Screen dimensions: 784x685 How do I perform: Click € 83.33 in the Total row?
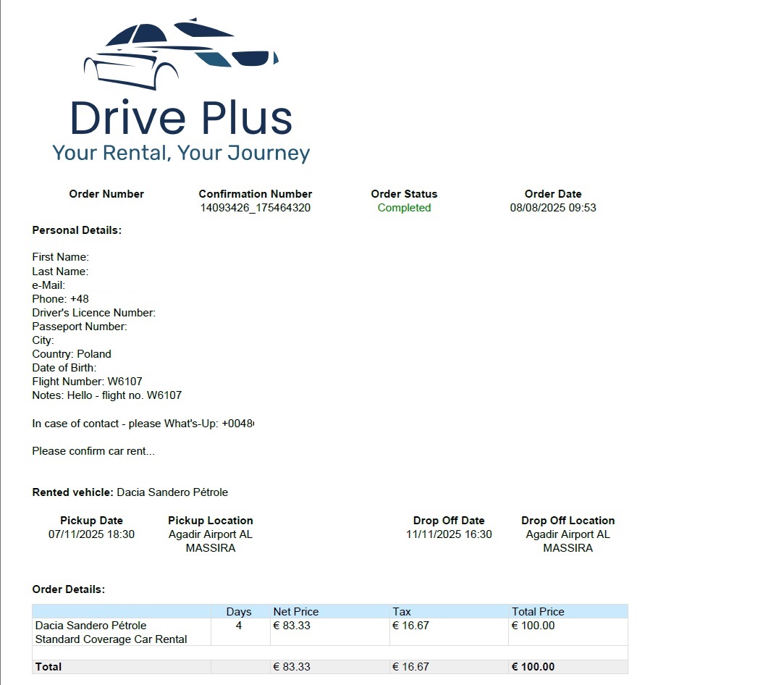tap(292, 667)
